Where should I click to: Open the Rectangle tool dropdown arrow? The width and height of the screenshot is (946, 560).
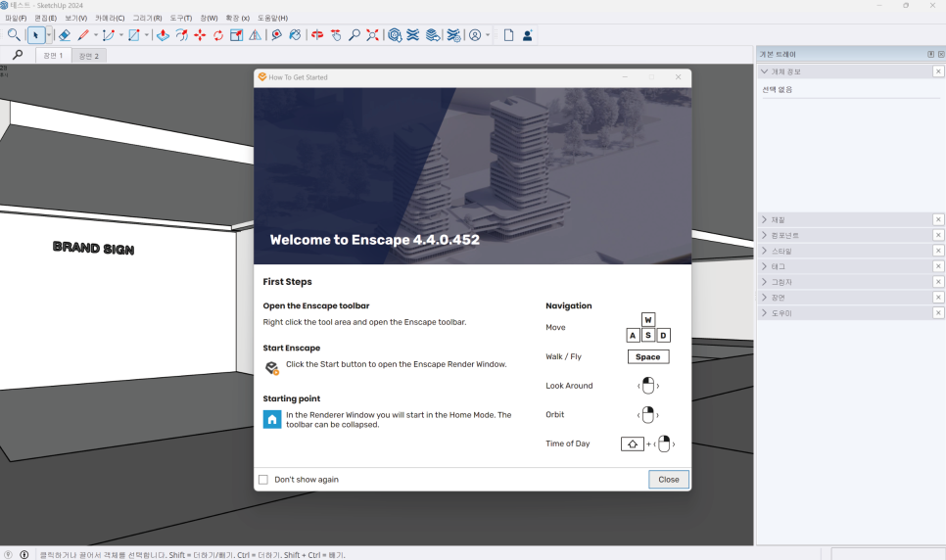pos(147,35)
